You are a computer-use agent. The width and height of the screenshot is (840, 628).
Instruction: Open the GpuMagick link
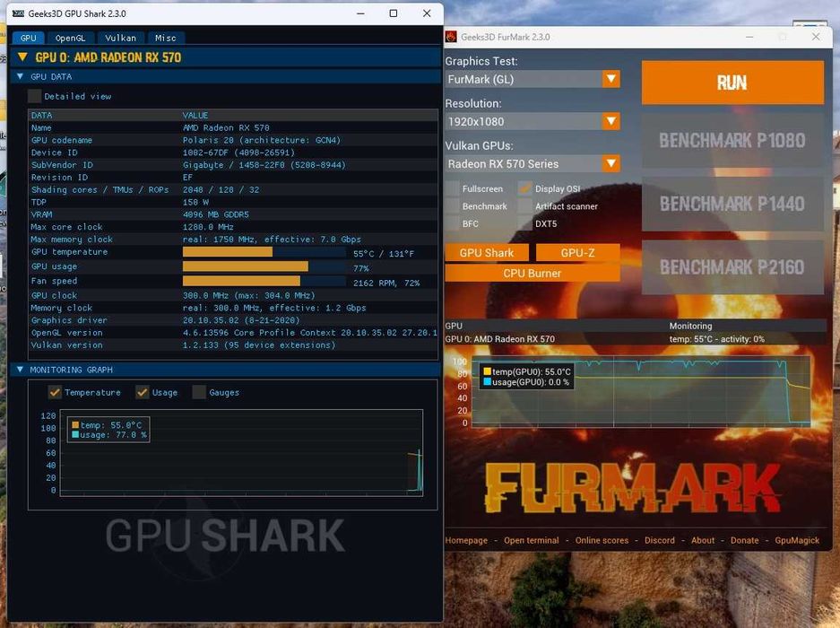pyautogui.click(x=797, y=541)
